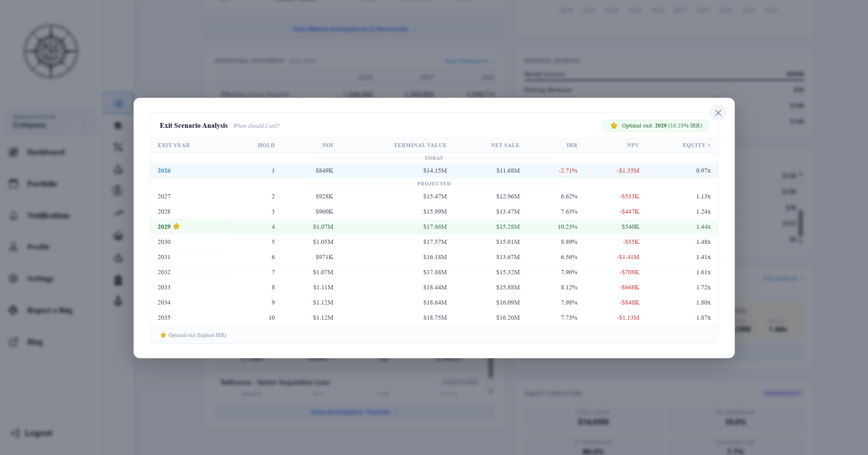This screenshot has height=455, width=868.
Task: Click the IRR column header
Action: pos(572,145)
